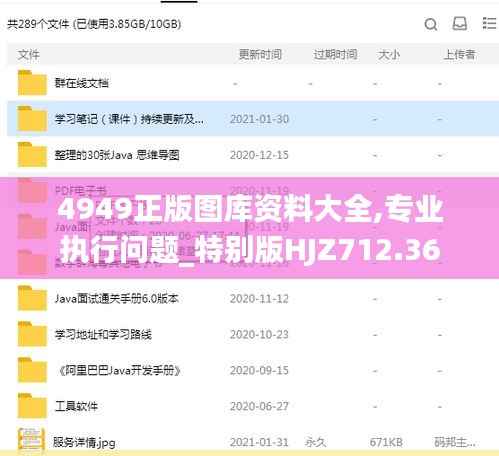
Task: Select 《阿里巴巴Java开发手册》 folder name
Action: (x=119, y=370)
